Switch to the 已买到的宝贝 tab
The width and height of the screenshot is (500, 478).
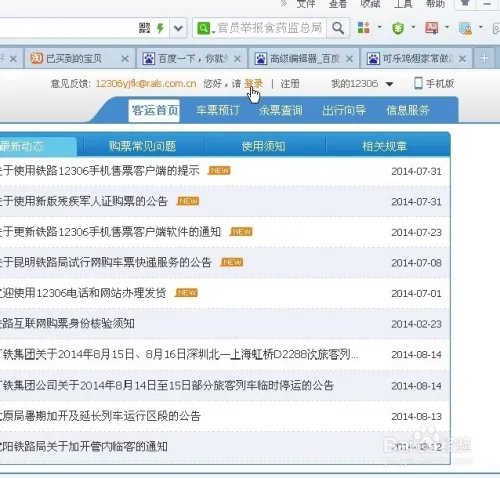(x=80, y=59)
